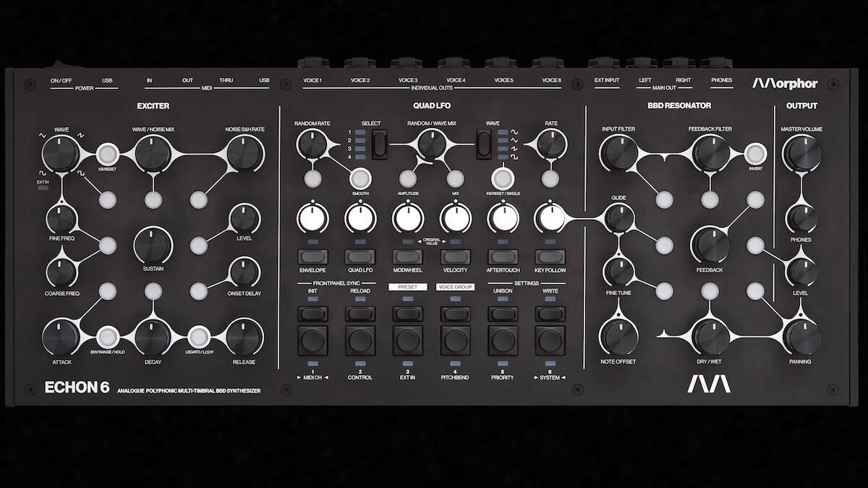Toggle the Invert button in BBD Resonator

[755, 153]
